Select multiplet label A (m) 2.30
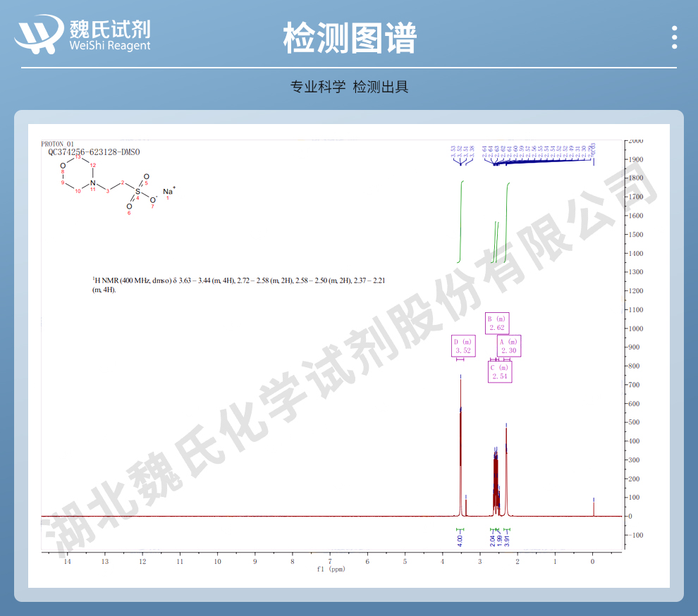 [x=509, y=346]
